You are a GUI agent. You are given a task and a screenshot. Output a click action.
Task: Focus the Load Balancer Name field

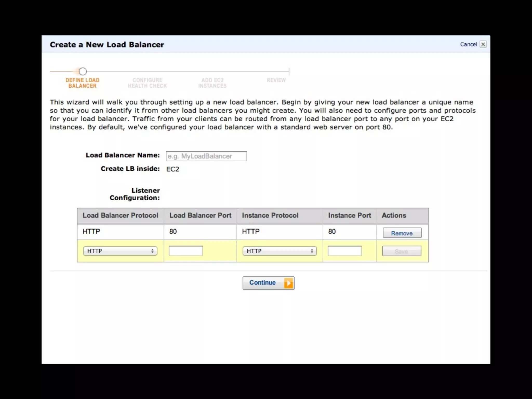206,156
